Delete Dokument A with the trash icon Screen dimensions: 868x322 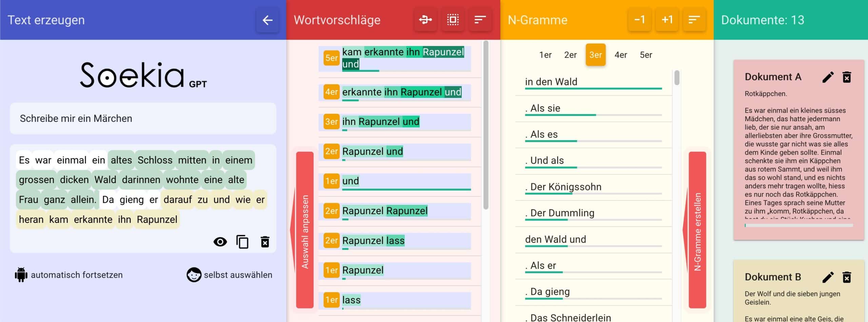(847, 77)
